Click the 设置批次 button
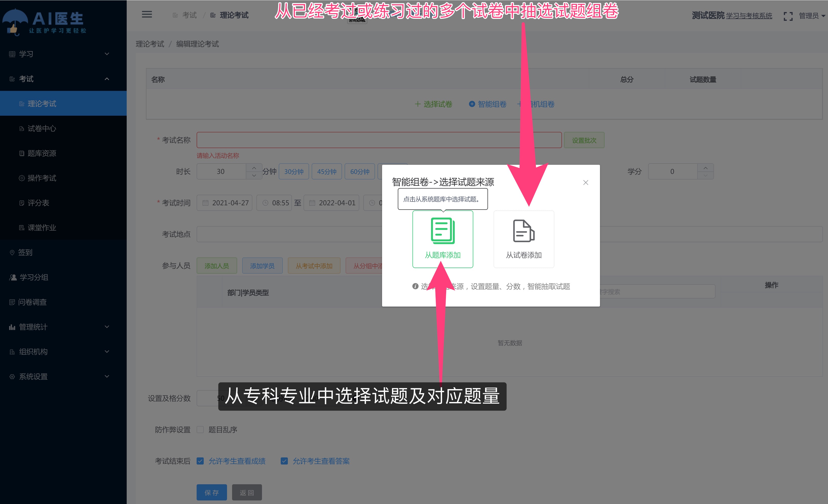The width and height of the screenshot is (828, 504). pyautogui.click(x=584, y=140)
